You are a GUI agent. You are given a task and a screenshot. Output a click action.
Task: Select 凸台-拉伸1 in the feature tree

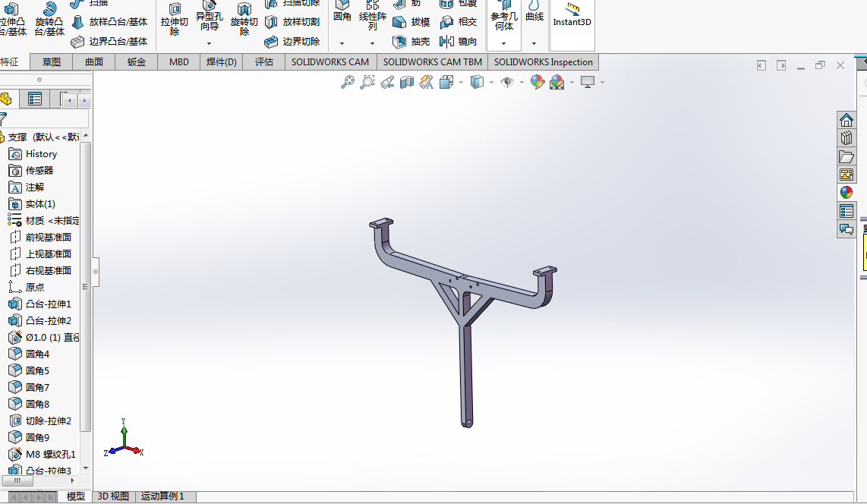[49, 304]
